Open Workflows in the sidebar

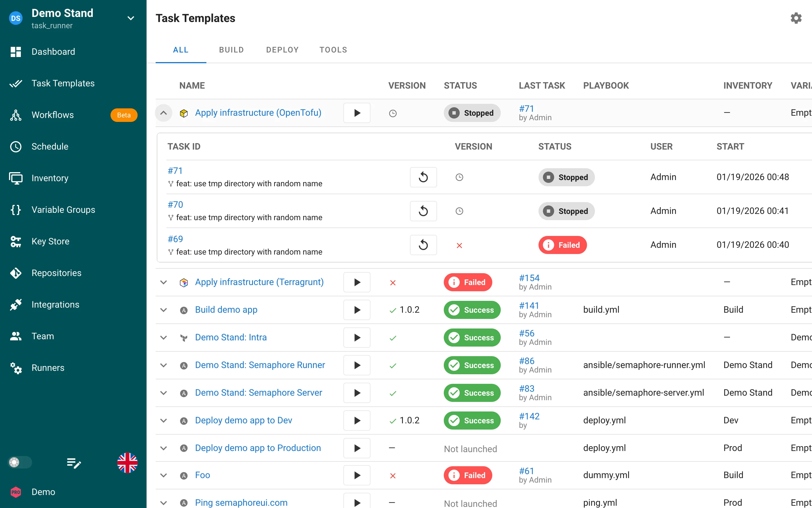[73, 115]
